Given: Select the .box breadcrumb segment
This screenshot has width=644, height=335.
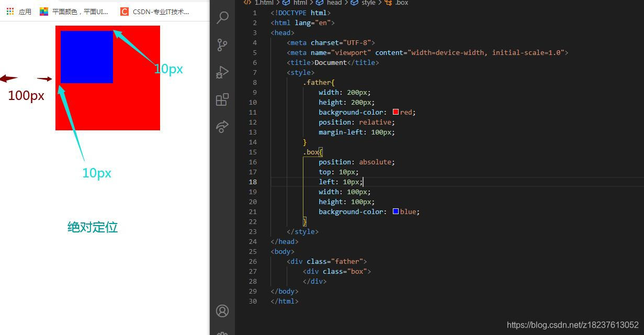Looking at the screenshot, I should click(x=402, y=3).
